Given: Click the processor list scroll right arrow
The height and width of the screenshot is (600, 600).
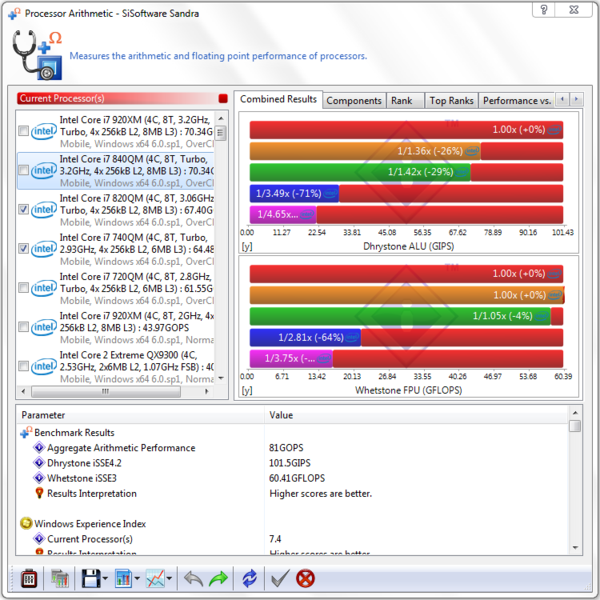Looking at the screenshot, I should pos(207,391).
